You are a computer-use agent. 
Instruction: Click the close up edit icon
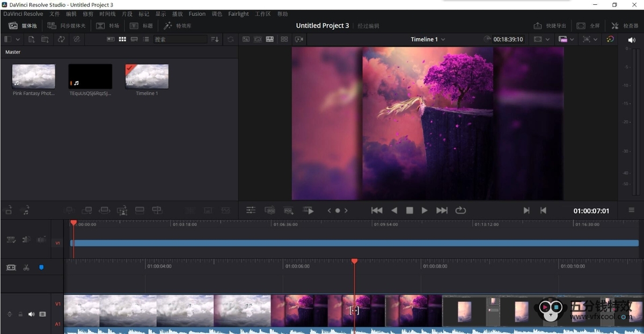pos(122,210)
